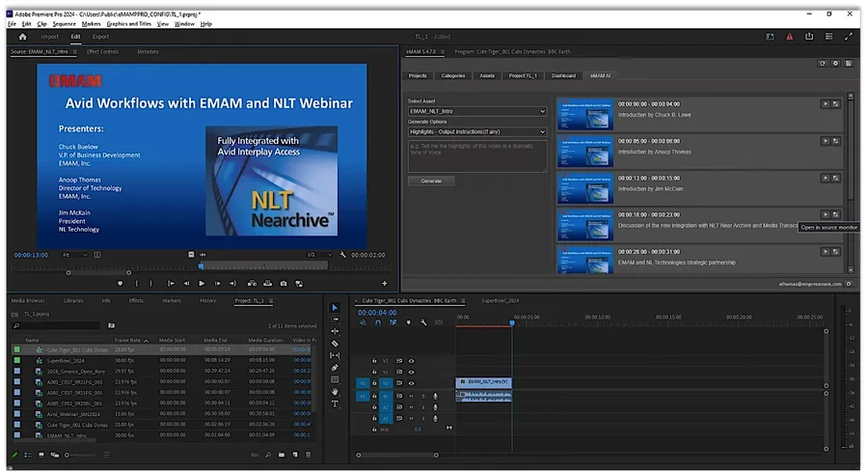Image resolution: width=868 pixels, height=473 pixels.
Task: Click the output instructions text box
Action: click(x=477, y=155)
